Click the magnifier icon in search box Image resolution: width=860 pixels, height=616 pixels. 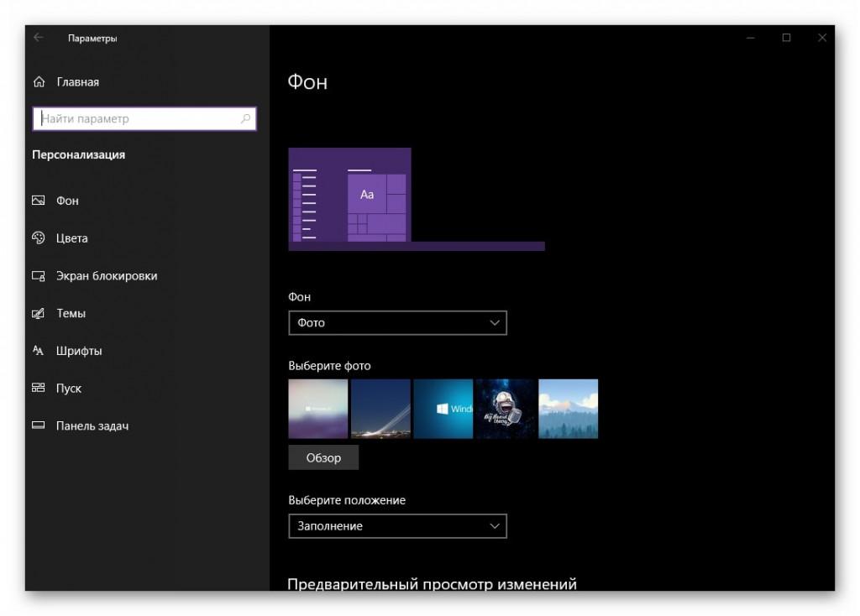[245, 119]
